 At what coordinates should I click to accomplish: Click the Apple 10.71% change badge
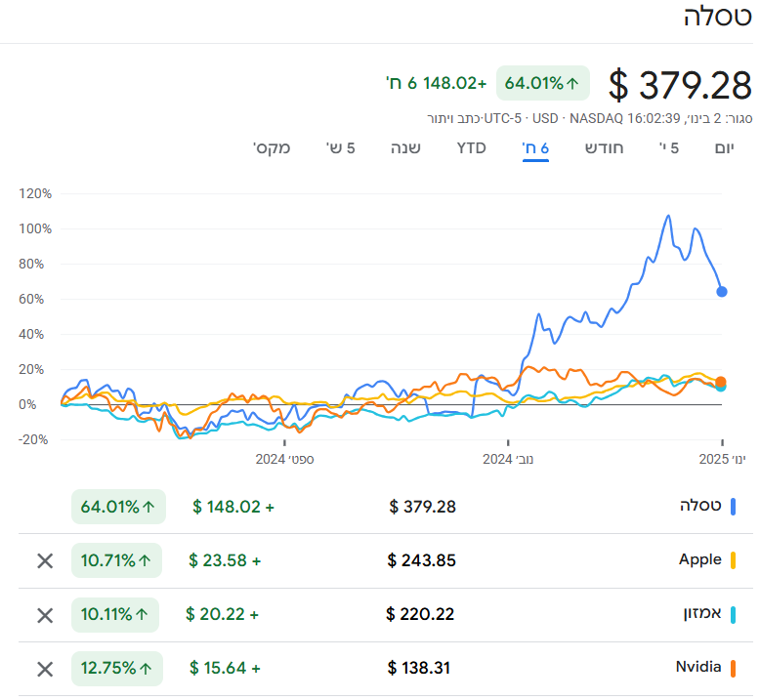pos(116,560)
